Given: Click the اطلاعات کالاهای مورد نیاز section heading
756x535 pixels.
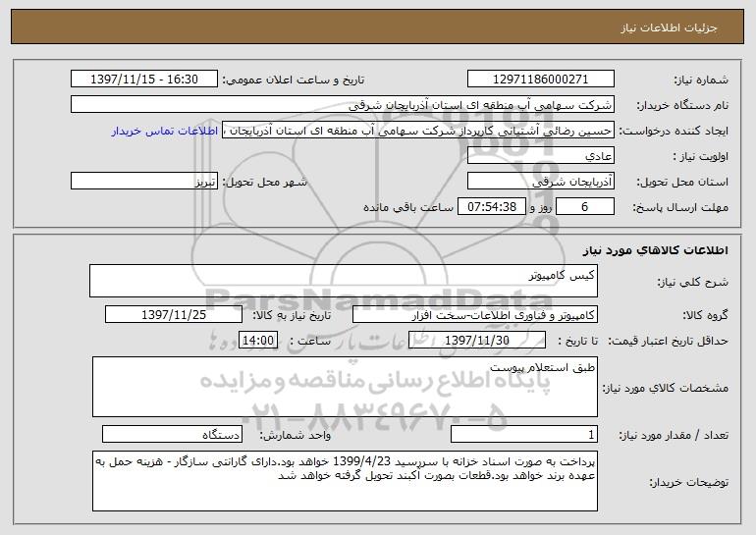Looking at the screenshot, I should pyautogui.click(x=656, y=250).
